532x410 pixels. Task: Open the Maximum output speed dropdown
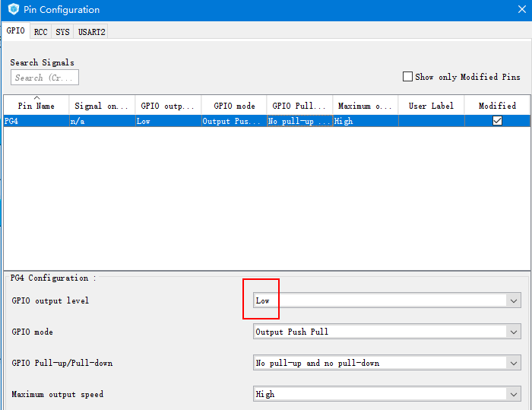(387, 394)
